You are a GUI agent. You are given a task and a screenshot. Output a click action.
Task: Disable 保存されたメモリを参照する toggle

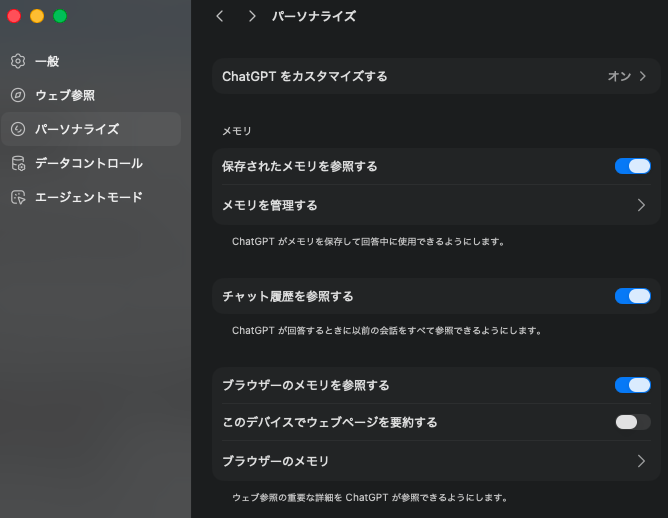coord(632,166)
